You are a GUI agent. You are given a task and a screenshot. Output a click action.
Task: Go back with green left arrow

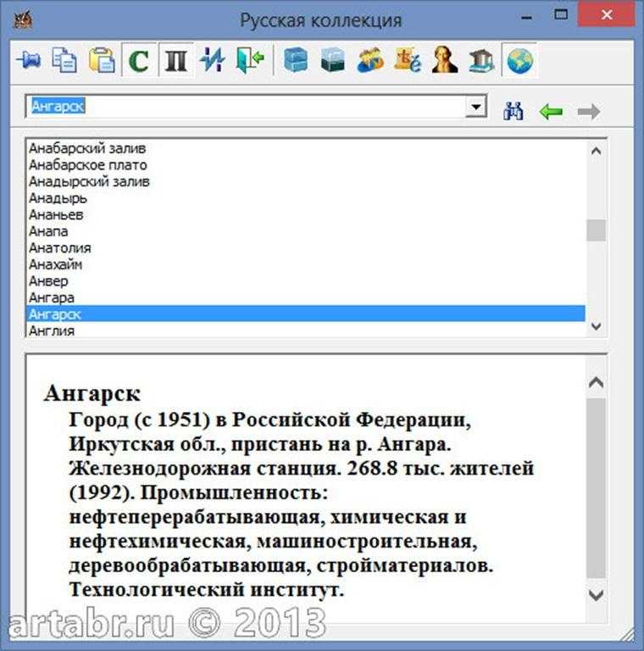coord(551,111)
